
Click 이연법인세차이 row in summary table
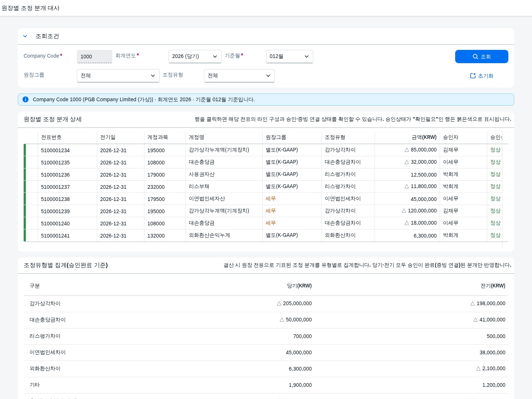pos(266,352)
